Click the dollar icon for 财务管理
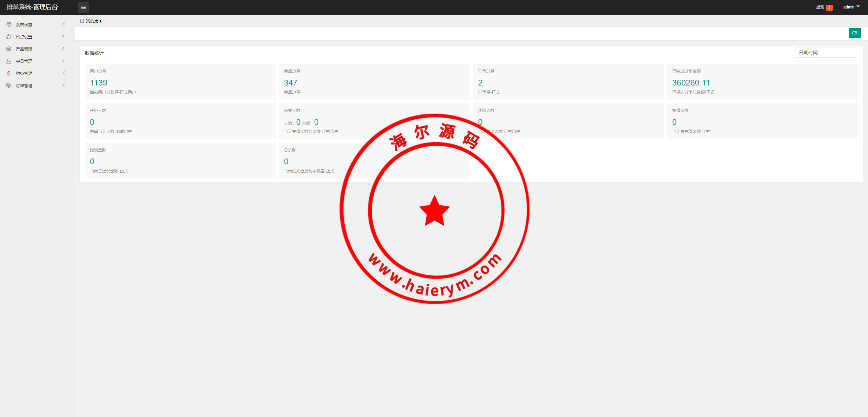This screenshot has height=417, width=868. pos(9,73)
